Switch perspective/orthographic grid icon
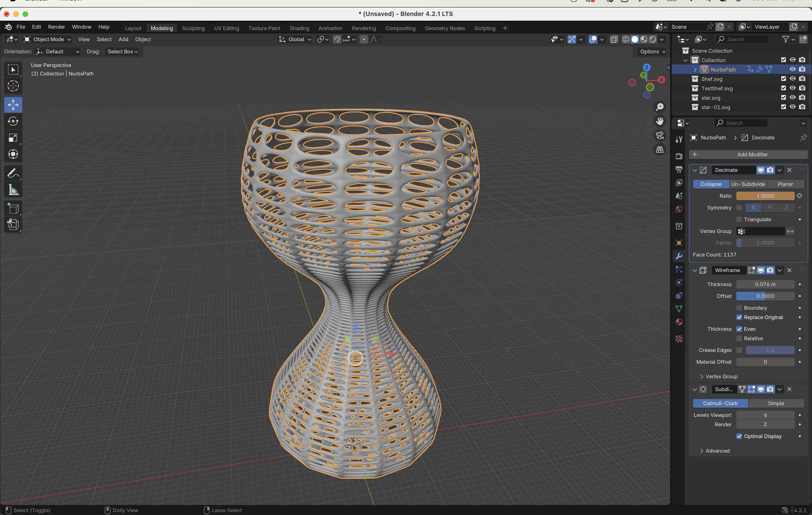Screen dimensions: 812x515 coord(660,150)
